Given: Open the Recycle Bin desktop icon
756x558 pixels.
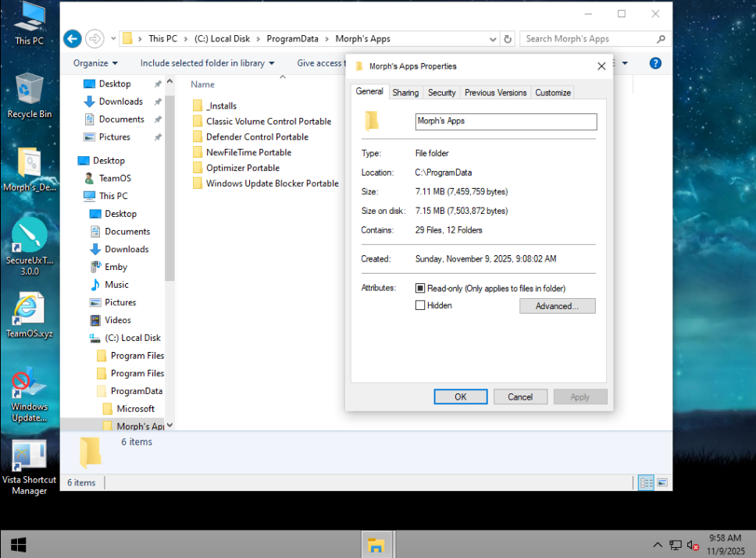Looking at the screenshot, I should [x=29, y=96].
